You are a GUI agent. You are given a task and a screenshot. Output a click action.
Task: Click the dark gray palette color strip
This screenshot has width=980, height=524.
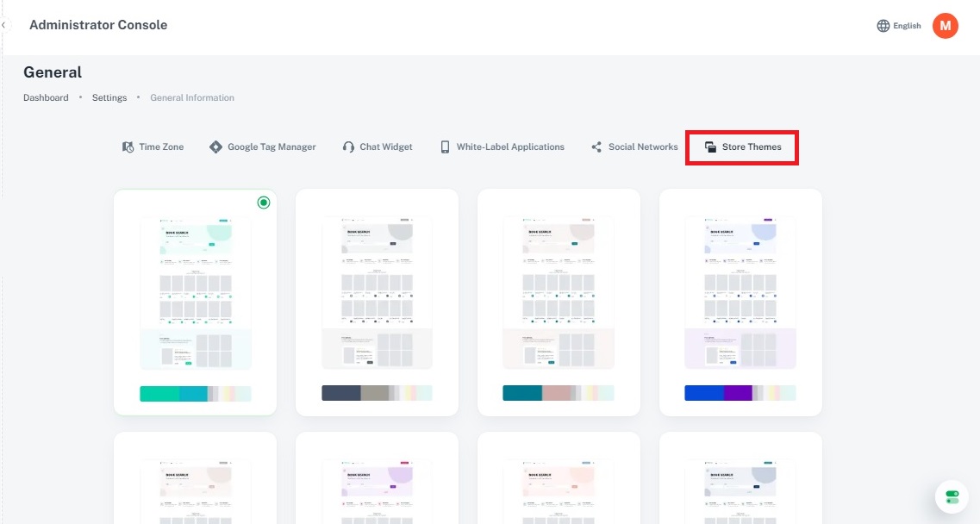(x=377, y=393)
